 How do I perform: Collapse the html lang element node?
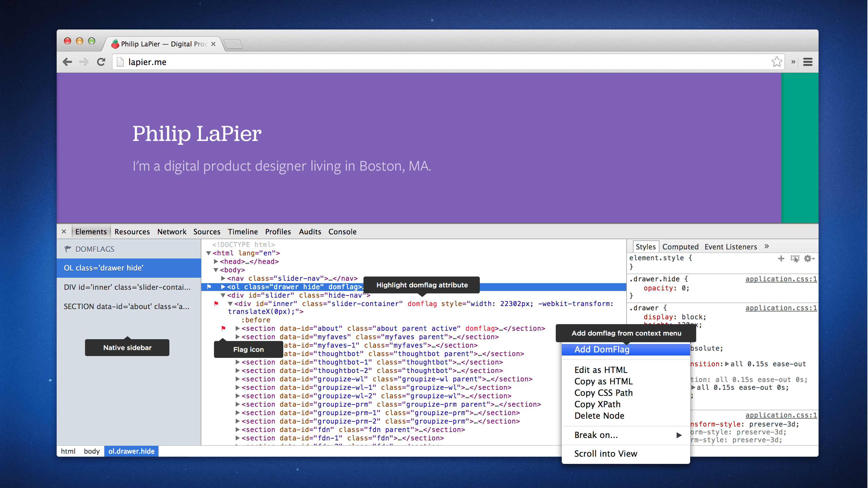click(209, 253)
